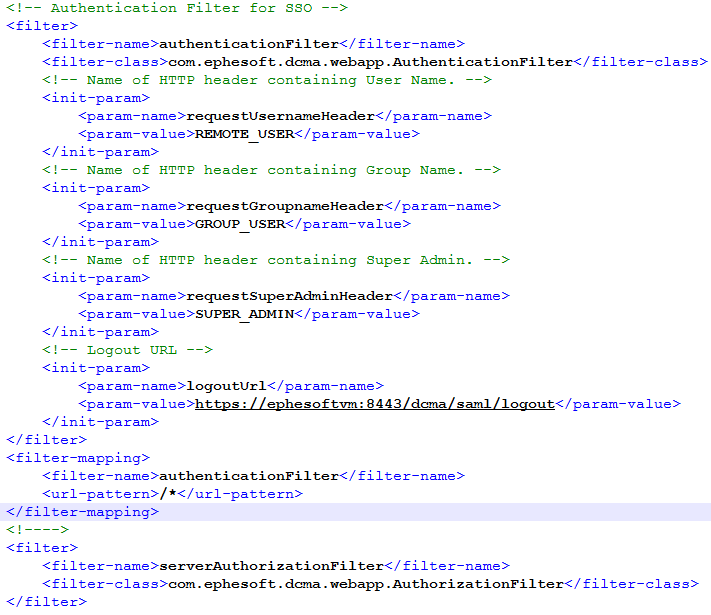Click the 'serverAuthorizationFilter' filter name

pos(271,566)
